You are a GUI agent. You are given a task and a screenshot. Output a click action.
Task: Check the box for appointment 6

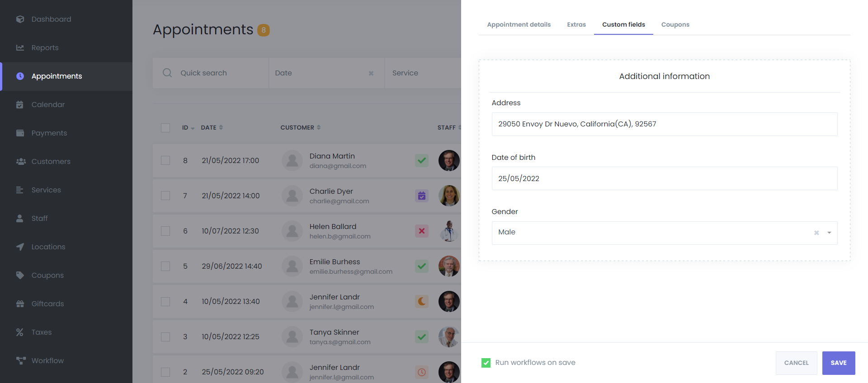pos(165,231)
